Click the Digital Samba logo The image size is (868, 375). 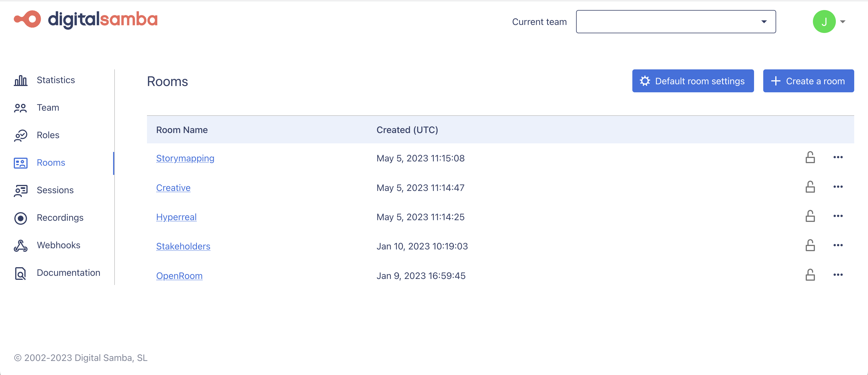coord(86,19)
